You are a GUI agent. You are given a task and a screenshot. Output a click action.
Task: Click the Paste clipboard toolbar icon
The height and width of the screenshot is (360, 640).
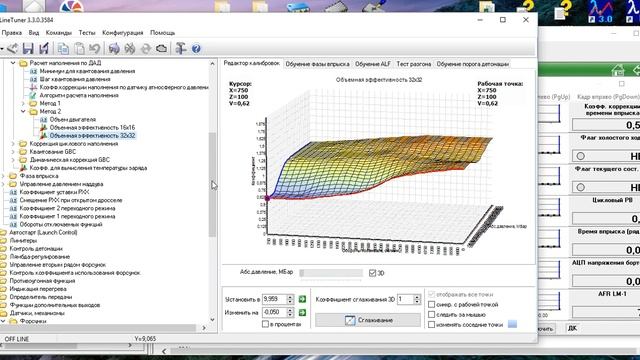(79, 49)
